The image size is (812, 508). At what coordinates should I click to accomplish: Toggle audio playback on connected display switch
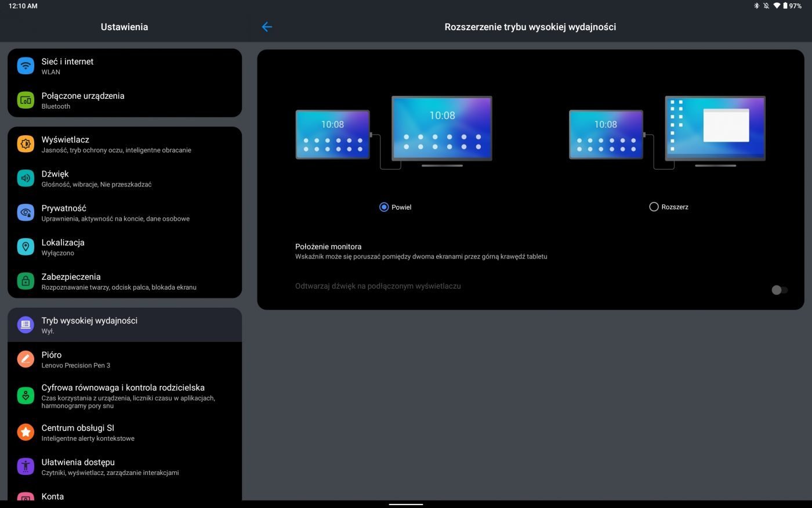[779, 290]
